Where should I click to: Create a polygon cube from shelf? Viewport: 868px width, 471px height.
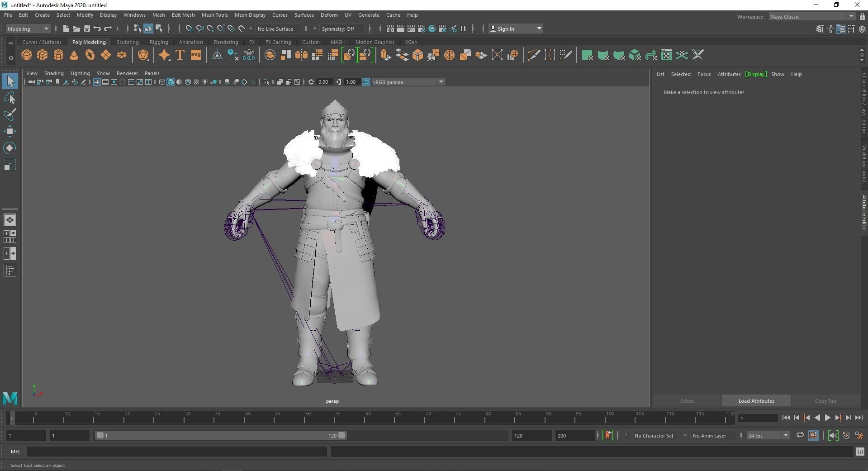point(43,55)
